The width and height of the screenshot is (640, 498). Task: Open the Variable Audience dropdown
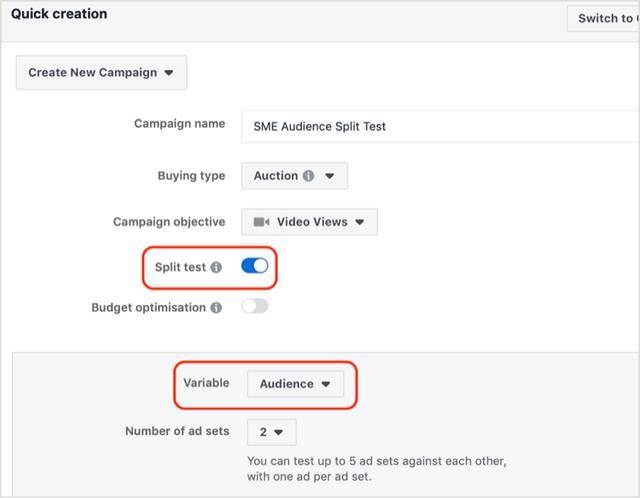(295, 384)
